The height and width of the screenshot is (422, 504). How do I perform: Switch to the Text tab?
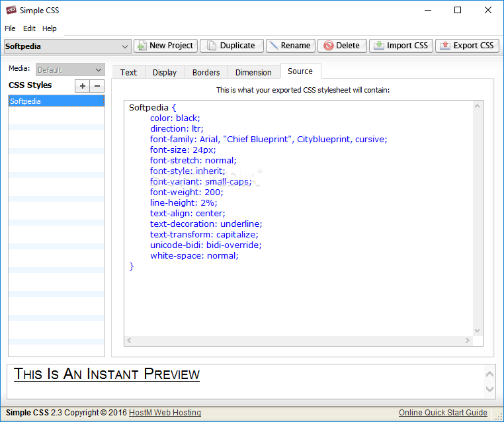coord(128,72)
